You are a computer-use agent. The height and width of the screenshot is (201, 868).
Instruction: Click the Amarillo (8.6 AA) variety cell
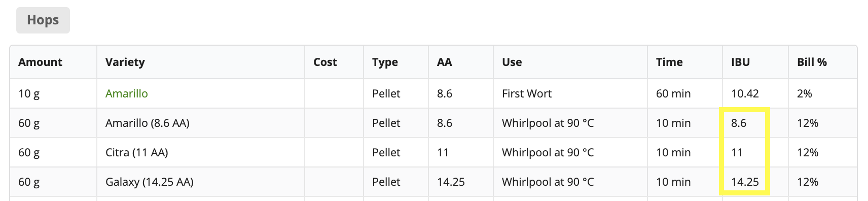click(148, 123)
